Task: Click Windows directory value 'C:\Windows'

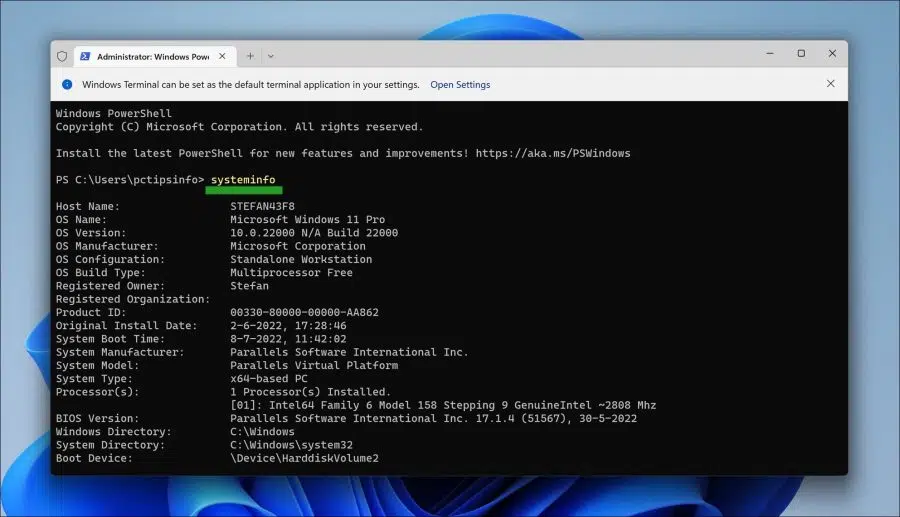Action: (262, 432)
